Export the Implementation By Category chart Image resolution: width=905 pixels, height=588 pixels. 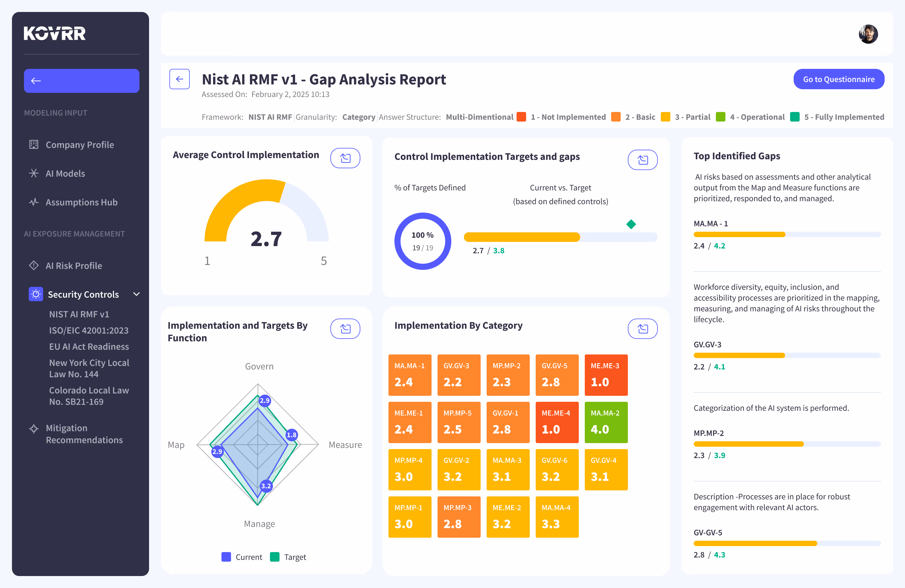(642, 329)
